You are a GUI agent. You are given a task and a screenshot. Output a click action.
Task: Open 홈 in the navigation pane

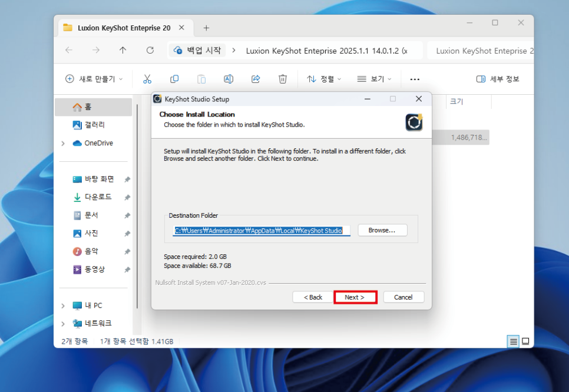pyautogui.click(x=93, y=107)
